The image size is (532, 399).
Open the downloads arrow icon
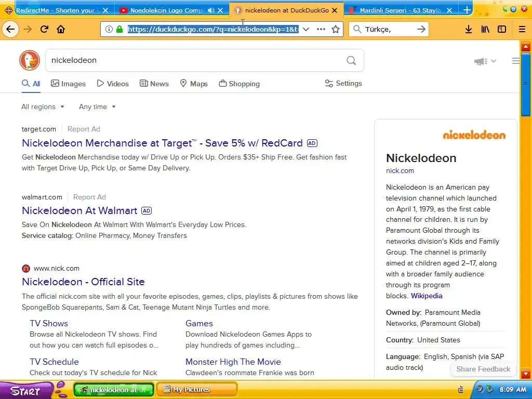coord(469,29)
